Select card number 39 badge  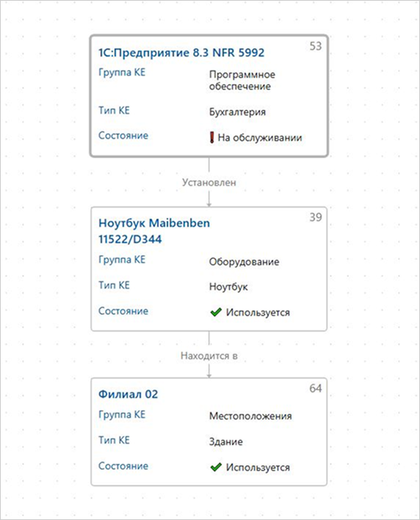(316, 217)
